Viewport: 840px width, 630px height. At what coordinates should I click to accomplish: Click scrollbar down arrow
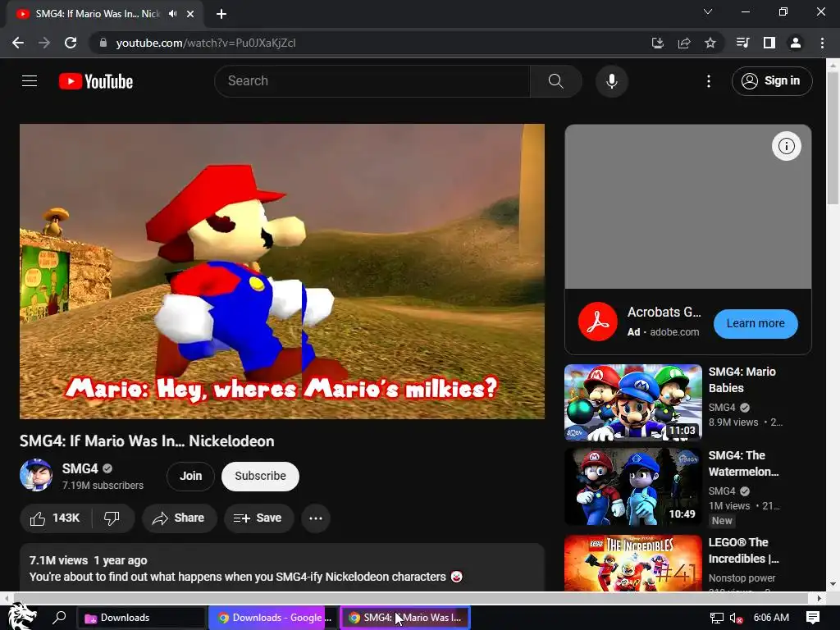(833, 584)
